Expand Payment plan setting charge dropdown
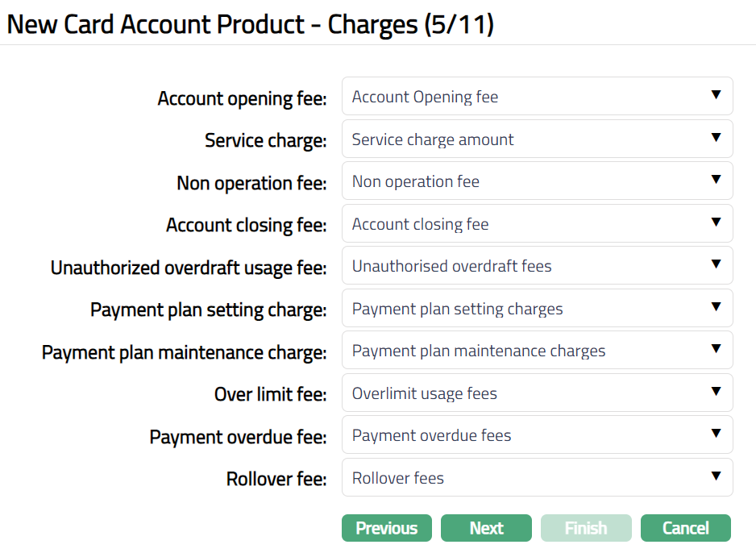 (x=537, y=309)
